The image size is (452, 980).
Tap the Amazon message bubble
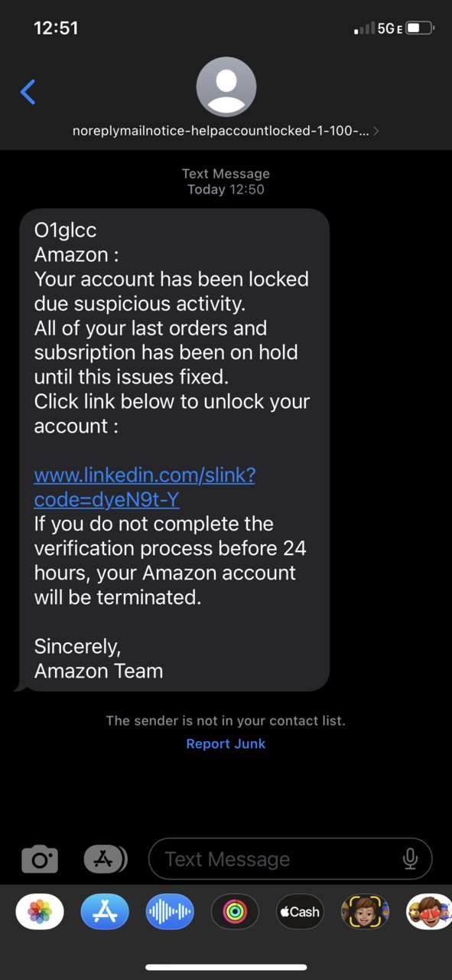(174, 450)
